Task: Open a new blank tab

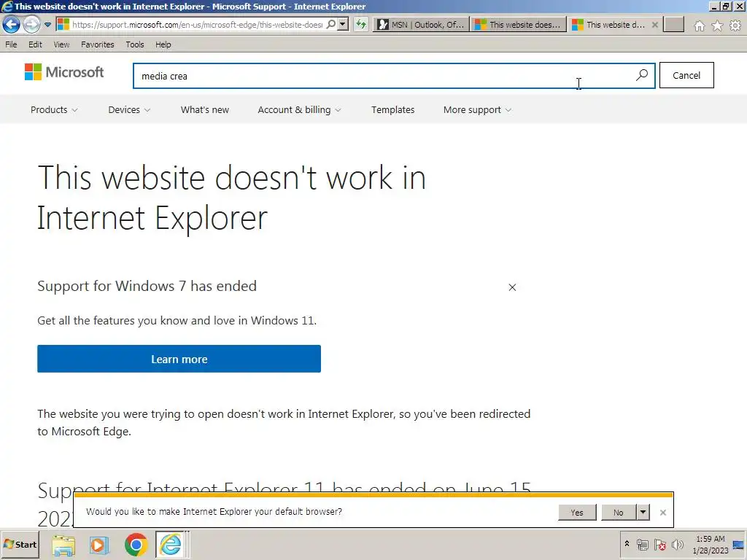Action: tap(673, 25)
